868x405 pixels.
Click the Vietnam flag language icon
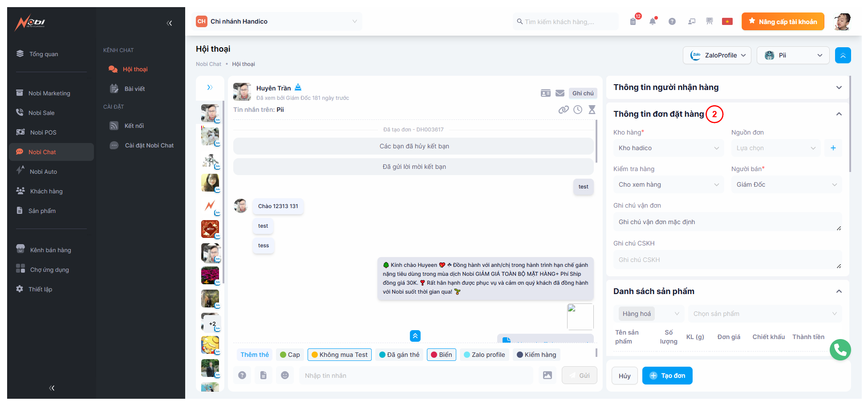[727, 21]
